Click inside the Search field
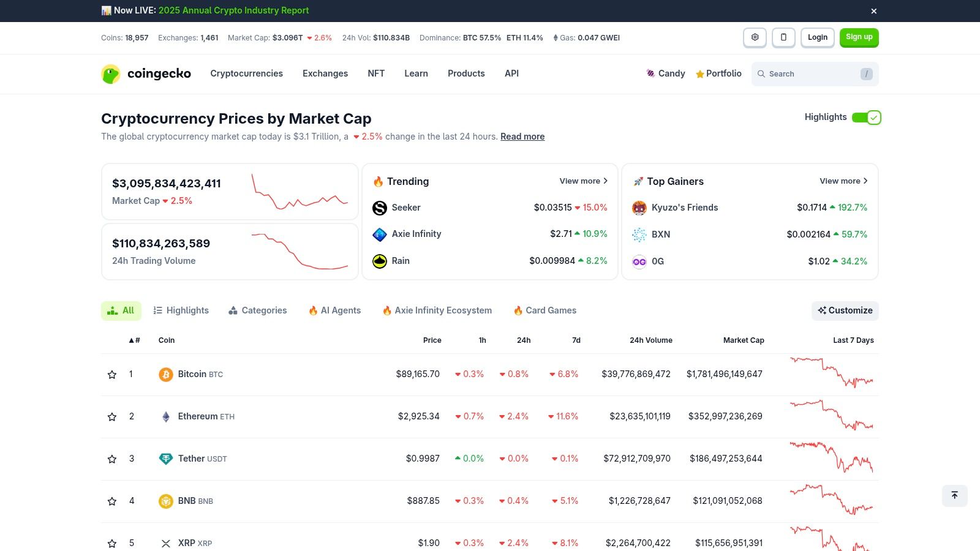 [809, 73]
